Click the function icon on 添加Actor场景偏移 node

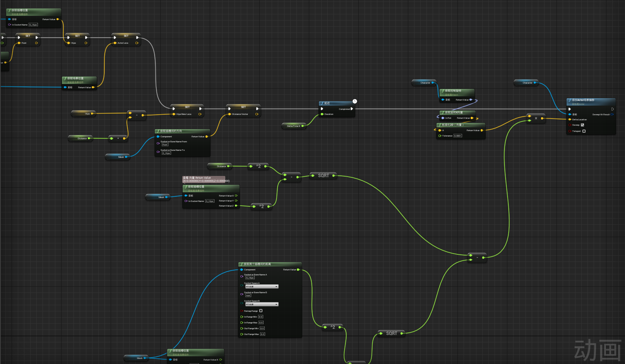[570, 101]
